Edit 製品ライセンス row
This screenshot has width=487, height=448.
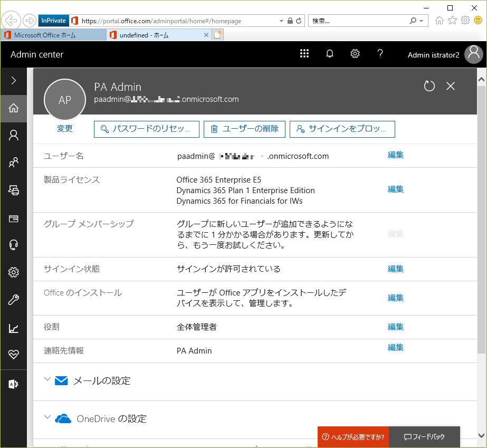tap(396, 189)
